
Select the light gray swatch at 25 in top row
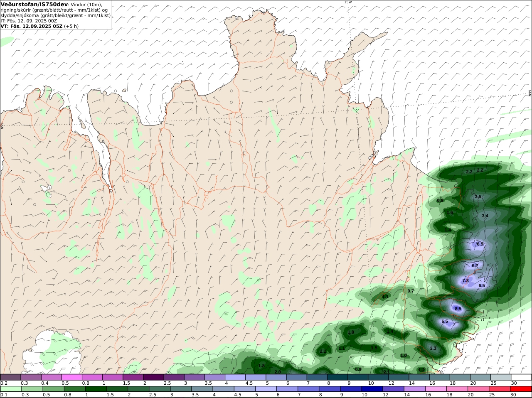click(x=501, y=377)
